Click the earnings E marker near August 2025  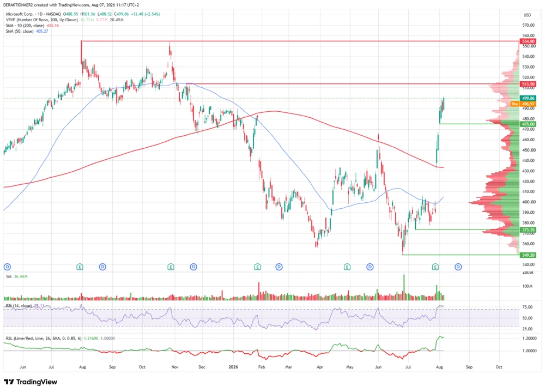[x=80, y=267]
